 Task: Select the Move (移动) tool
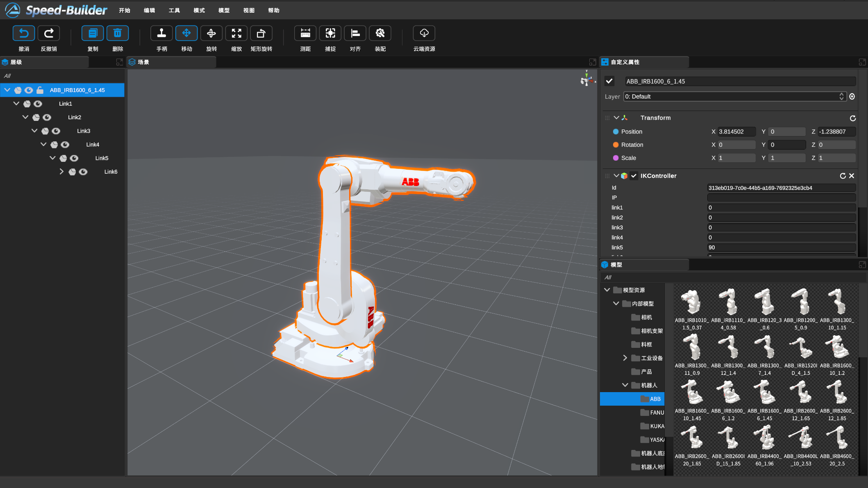coord(186,33)
